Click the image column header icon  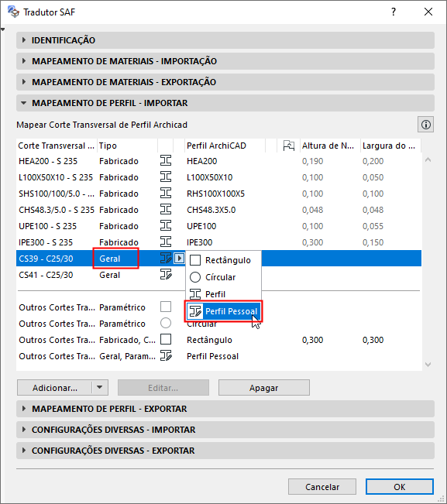click(x=289, y=146)
